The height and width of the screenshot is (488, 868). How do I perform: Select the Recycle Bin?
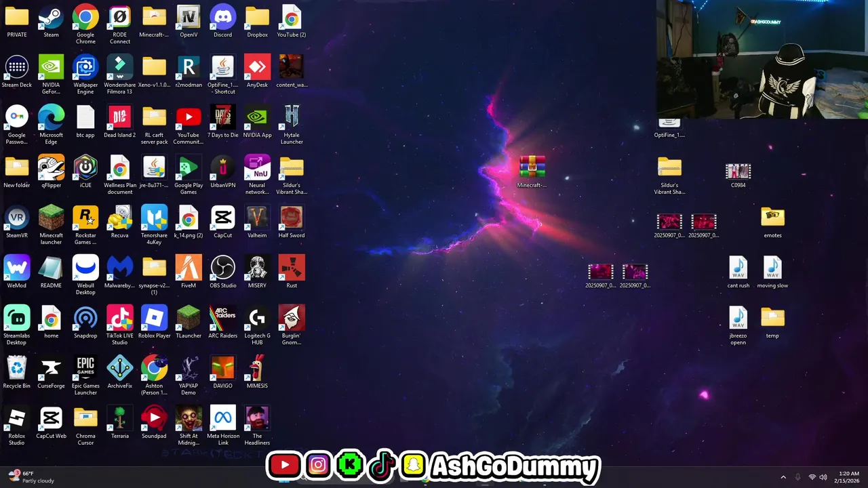click(x=17, y=372)
